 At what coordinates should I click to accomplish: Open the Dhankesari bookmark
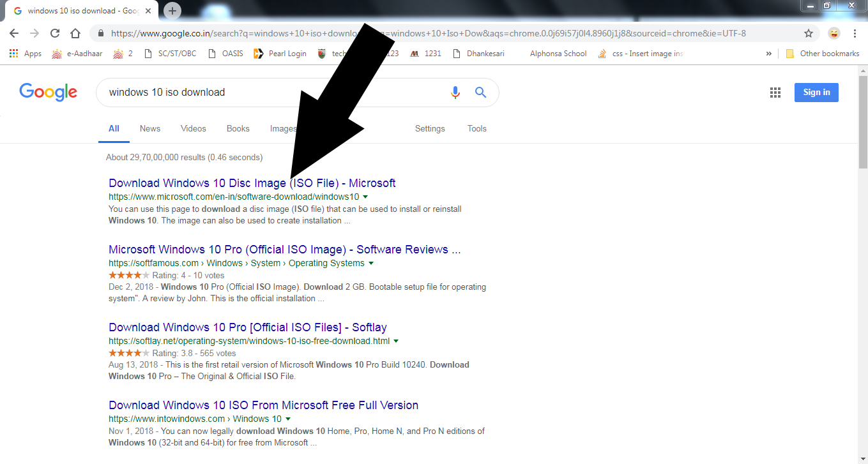pyautogui.click(x=478, y=54)
